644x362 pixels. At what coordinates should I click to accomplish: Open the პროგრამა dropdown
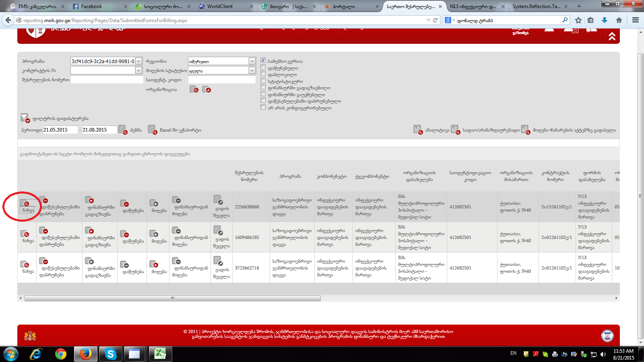pyautogui.click(x=138, y=61)
